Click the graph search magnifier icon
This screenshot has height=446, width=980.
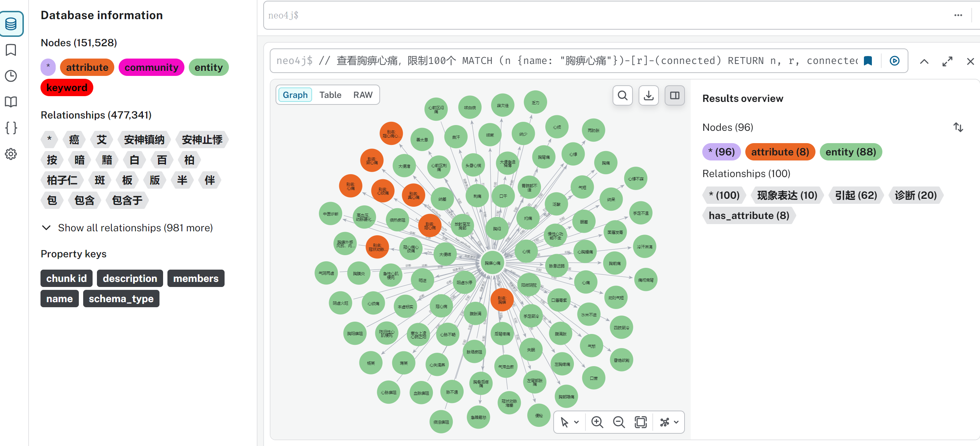622,95
